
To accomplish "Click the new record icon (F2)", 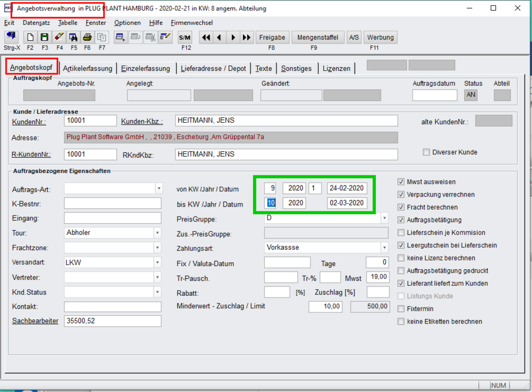I will pyautogui.click(x=30, y=37).
